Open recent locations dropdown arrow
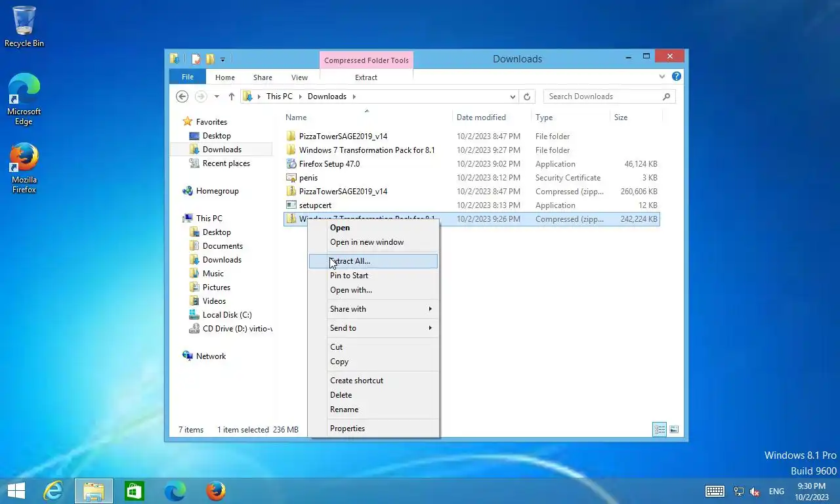This screenshot has height=504, width=840. [217, 96]
